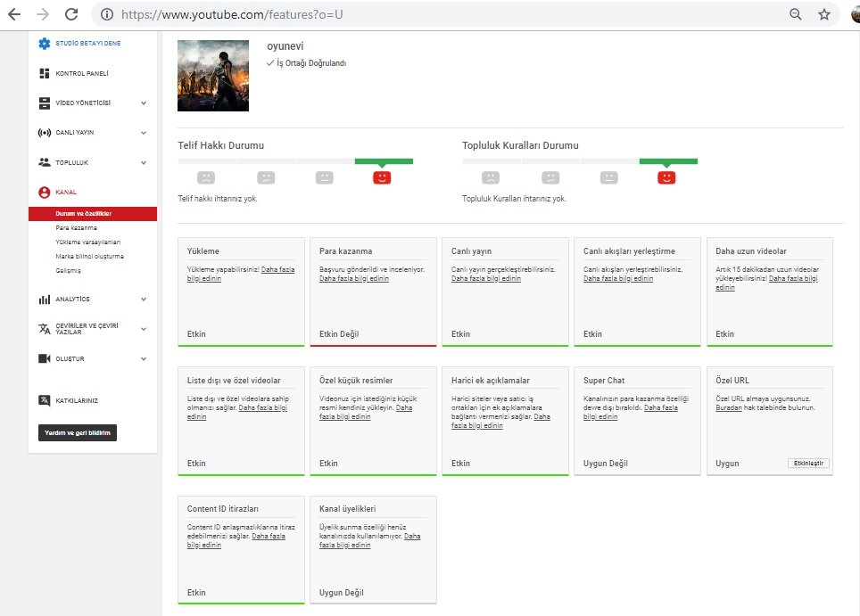Expand the Video Yöneticisi menu chevron

click(x=144, y=103)
